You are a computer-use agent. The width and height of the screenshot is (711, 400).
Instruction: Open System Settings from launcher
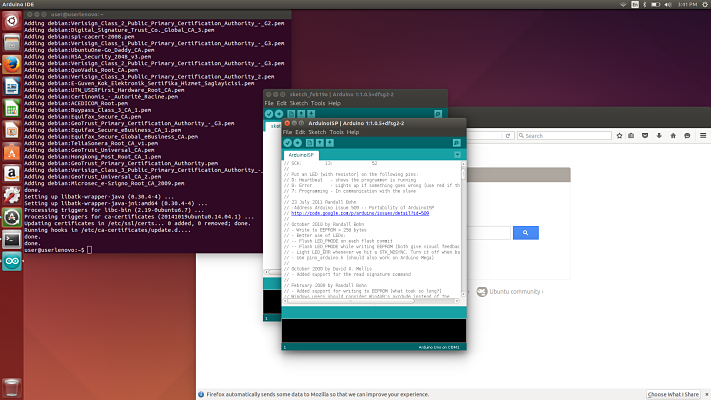click(12, 195)
